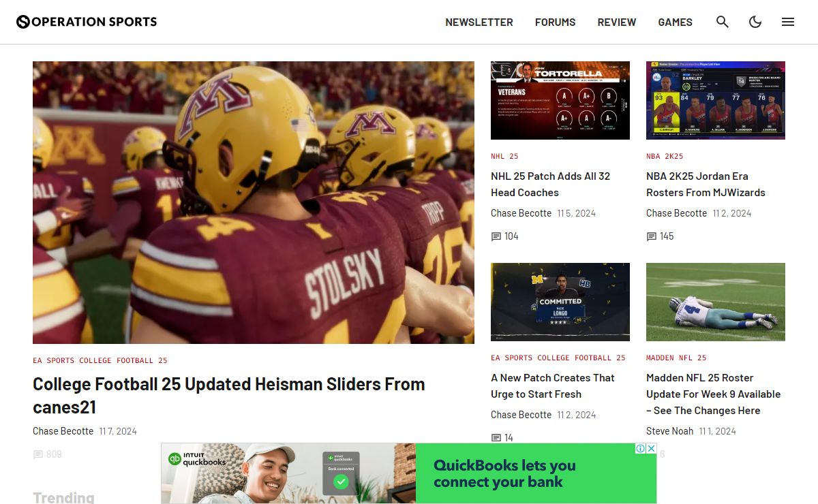Open the Madden NFL 25 Roster Update article
818x504 pixels.
(x=714, y=394)
